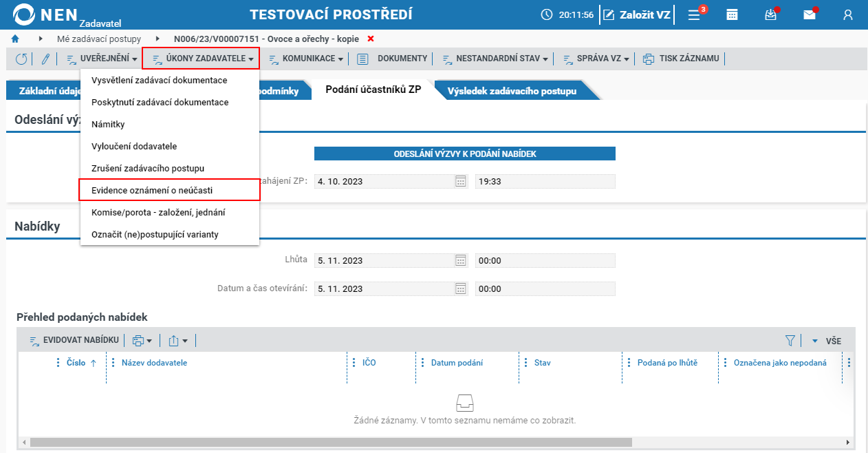Click the Datum a čas otevírání time field
This screenshot has width=868, height=453.
click(x=545, y=288)
